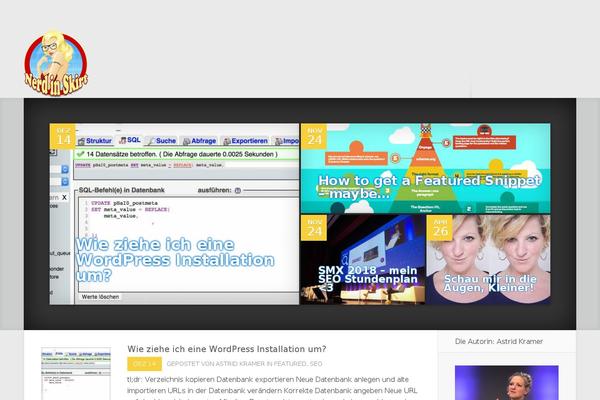This screenshot has height=400, width=600.
Task: Click excerpt text starting 'tl;dr: Verzeichnis kopieren'
Action: [x=272, y=388]
